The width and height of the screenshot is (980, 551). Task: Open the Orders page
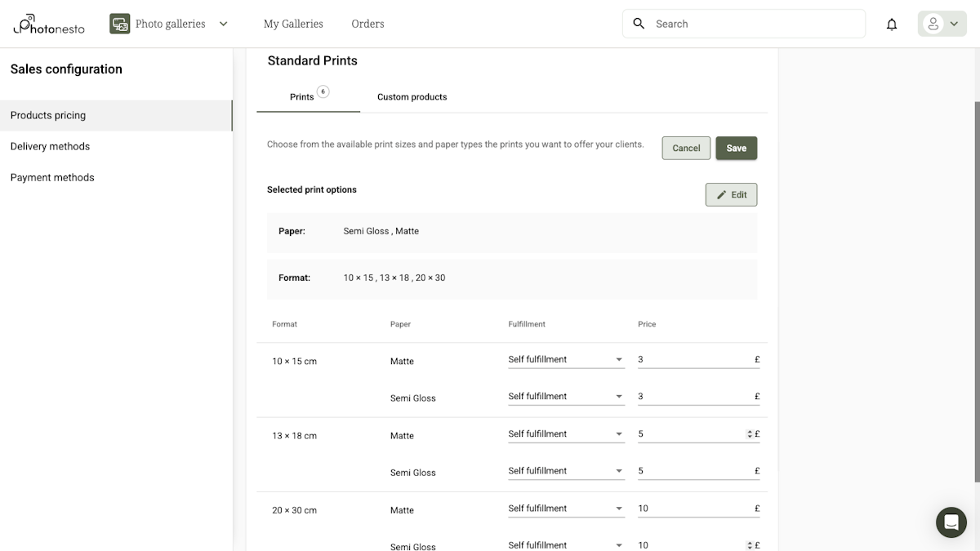tap(367, 24)
